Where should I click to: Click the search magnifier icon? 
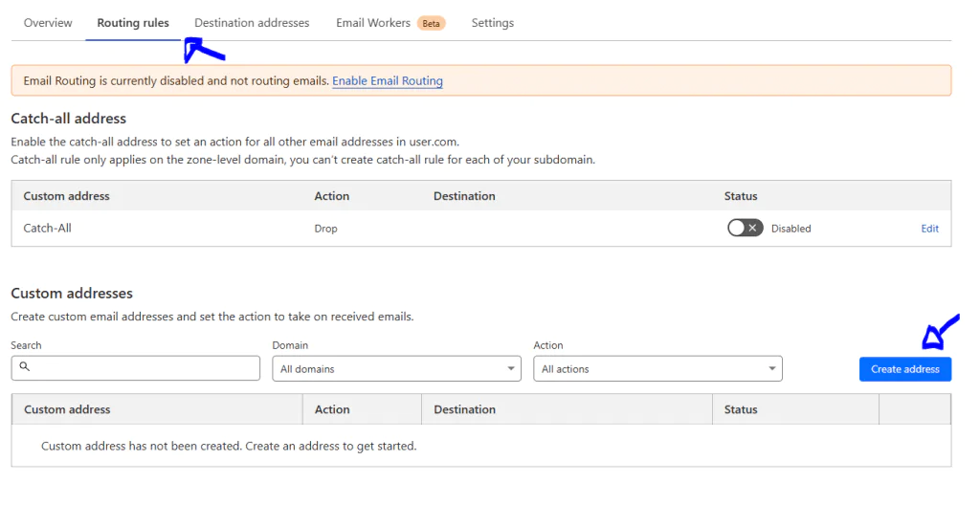coord(25,367)
